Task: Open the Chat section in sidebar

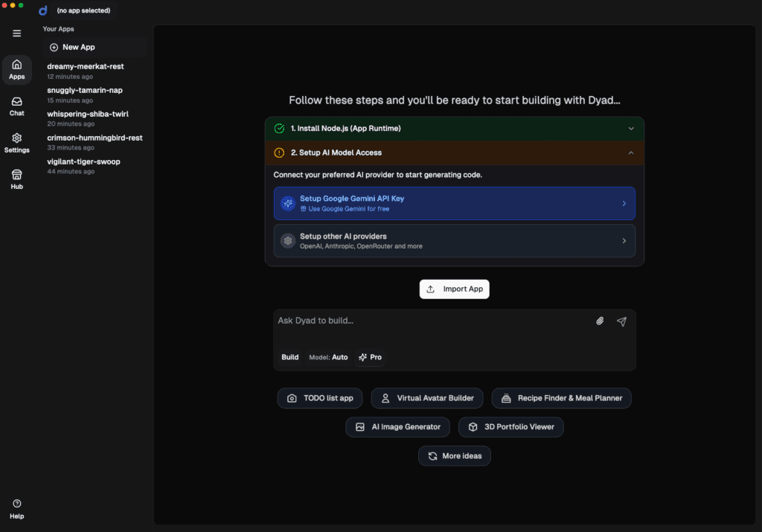Action: (16, 106)
